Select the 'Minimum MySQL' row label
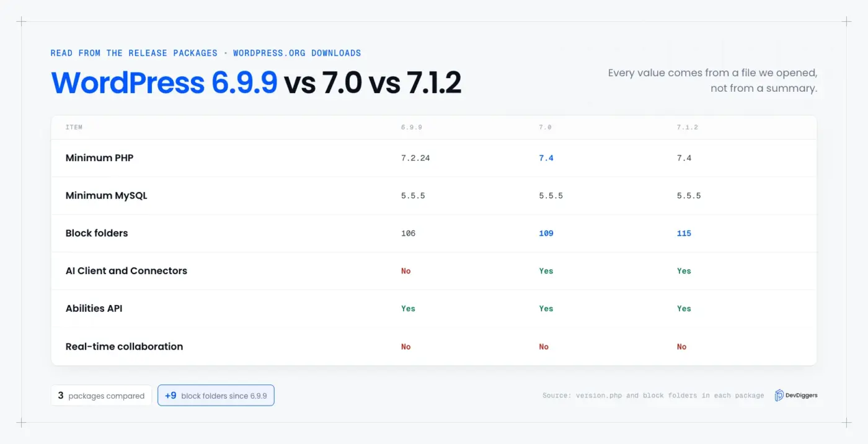868x444 pixels. pos(107,195)
